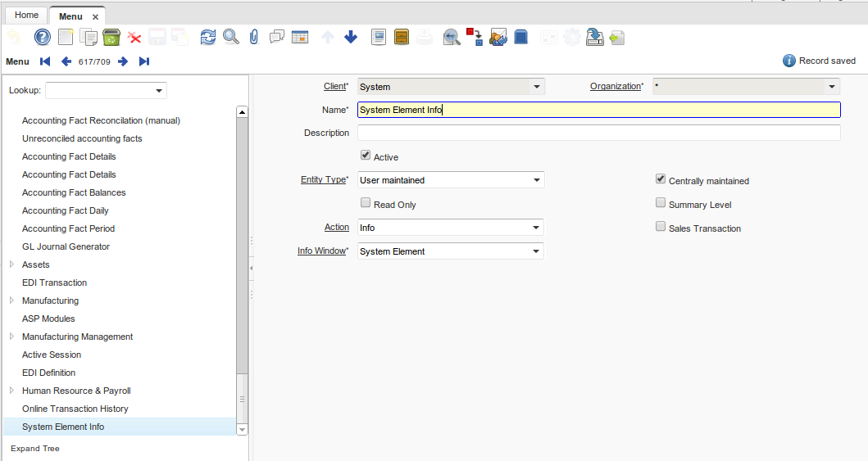Click the Description input field

(598, 133)
